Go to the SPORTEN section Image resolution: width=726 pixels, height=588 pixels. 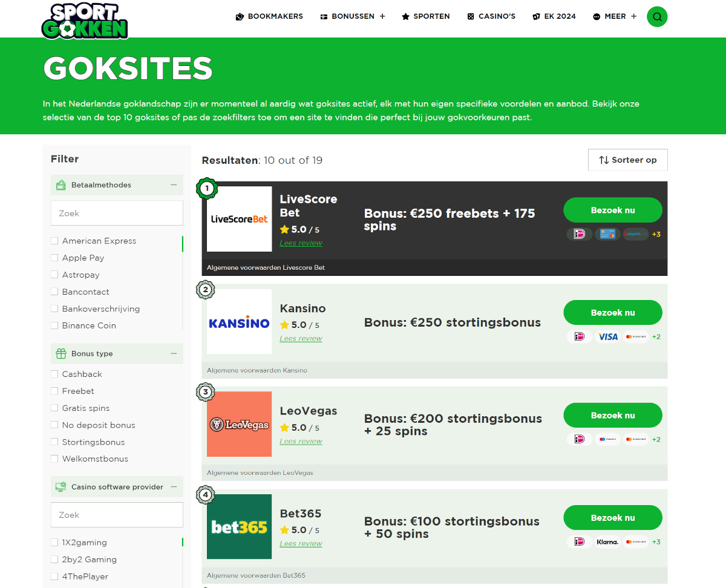point(425,16)
